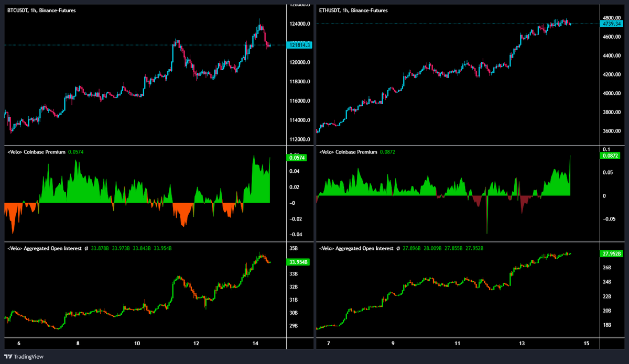The height and width of the screenshot is (364, 629).
Task: Click the Ø symbol in the ETH Open Interest legend
Action: click(x=398, y=248)
